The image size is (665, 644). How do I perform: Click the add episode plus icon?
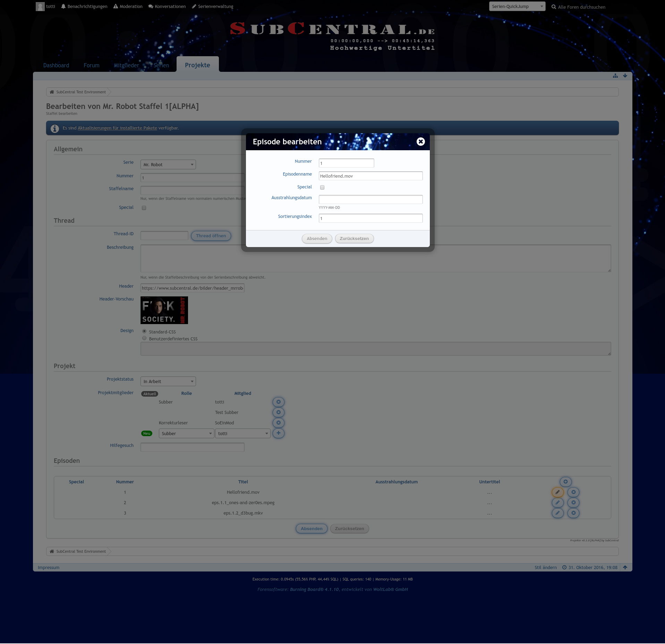pos(565,482)
